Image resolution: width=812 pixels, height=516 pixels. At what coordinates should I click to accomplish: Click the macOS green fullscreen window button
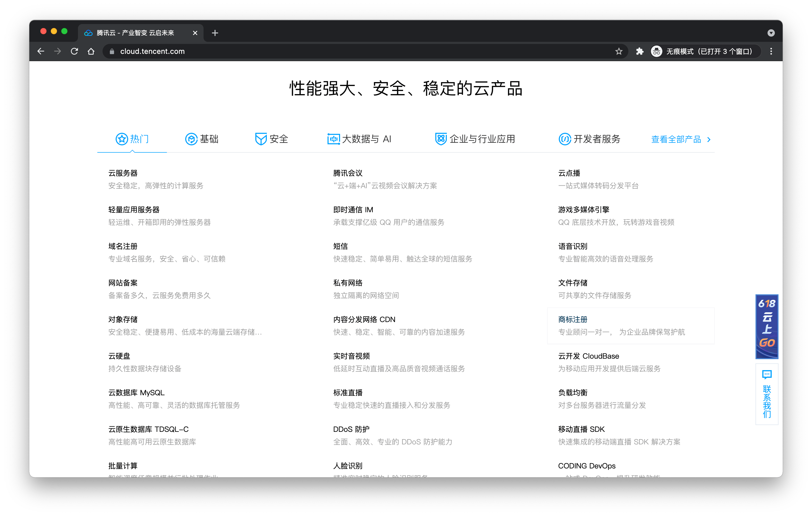click(64, 31)
